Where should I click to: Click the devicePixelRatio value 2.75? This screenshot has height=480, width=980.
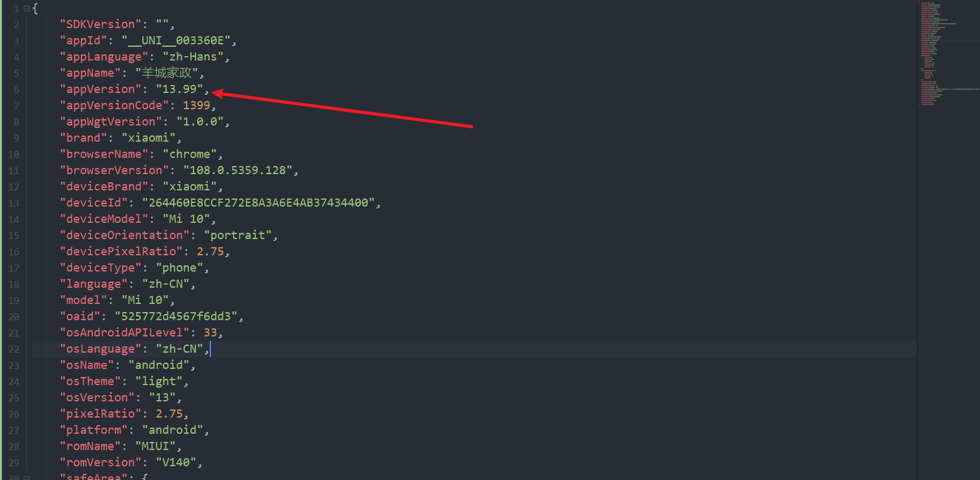(x=210, y=252)
